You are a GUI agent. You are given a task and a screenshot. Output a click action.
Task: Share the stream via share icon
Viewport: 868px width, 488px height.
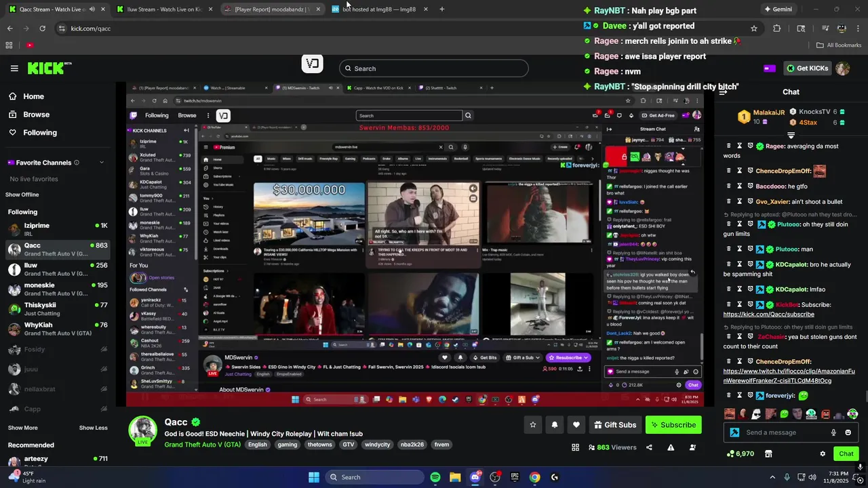pyautogui.click(x=649, y=447)
